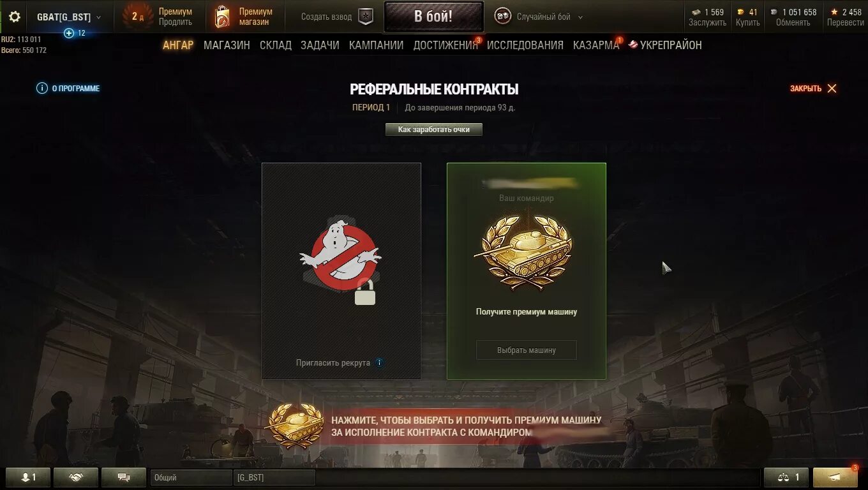Open the Premium shop bag icon
868x490 pixels.
click(222, 17)
